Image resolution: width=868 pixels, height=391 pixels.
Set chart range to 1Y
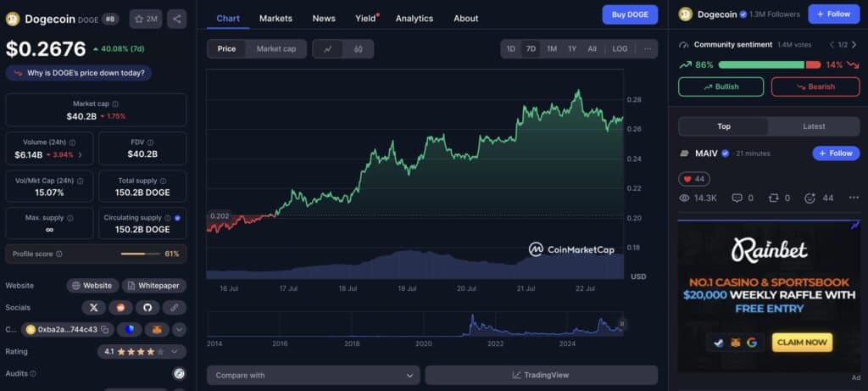click(x=572, y=48)
